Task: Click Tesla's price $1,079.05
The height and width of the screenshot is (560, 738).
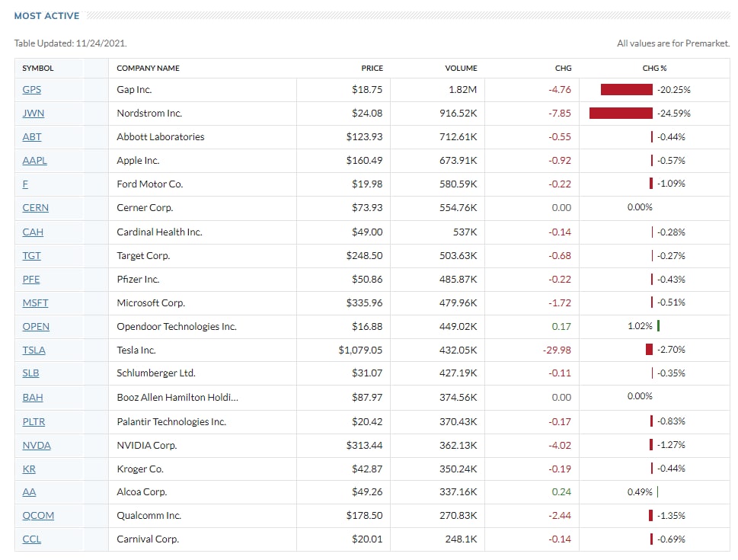Action: [x=360, y=350]
